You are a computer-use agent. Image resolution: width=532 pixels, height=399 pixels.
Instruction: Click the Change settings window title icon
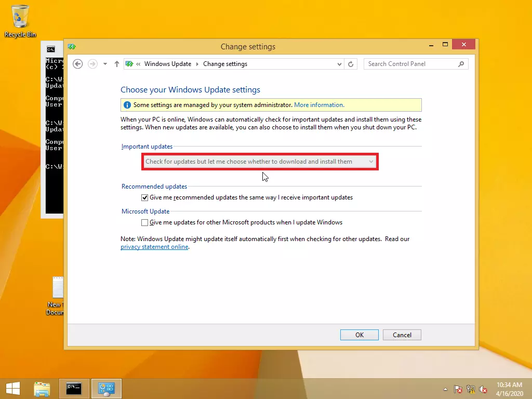[72, 46]
